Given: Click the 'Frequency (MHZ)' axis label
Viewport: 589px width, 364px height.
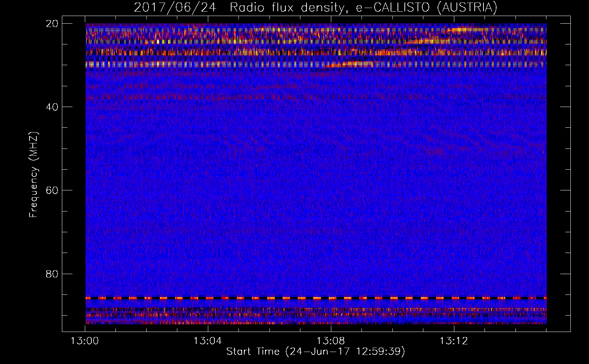Looking at the screenshot, I should (x=33, y=175).
